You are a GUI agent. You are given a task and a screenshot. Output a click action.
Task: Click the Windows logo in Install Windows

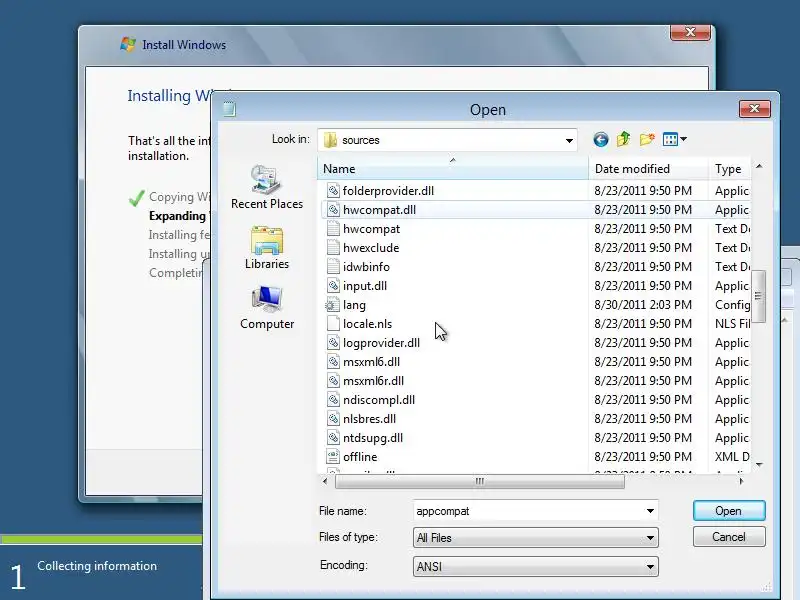(x=128, y=44)
